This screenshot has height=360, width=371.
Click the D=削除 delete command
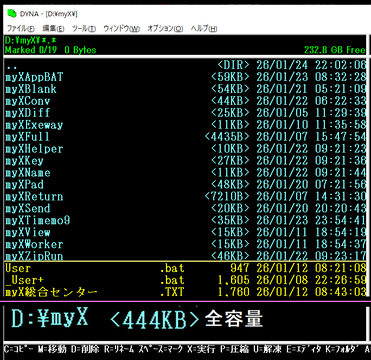[x=85, y=349]
